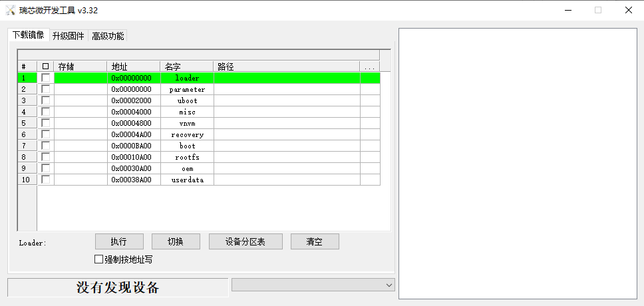Close the 瑞芯微开发工具 window
This screenshot has width=644, height=306.
629,10
